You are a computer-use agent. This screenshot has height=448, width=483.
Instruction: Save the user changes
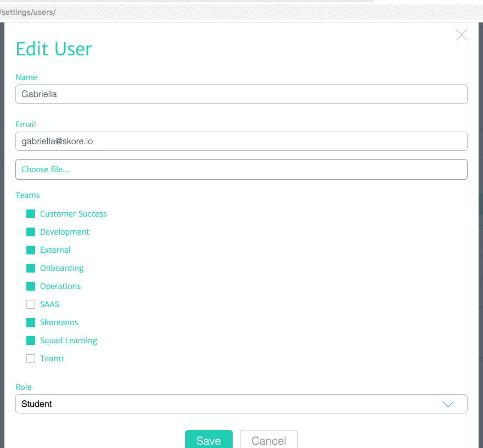(x=209, y=439)
